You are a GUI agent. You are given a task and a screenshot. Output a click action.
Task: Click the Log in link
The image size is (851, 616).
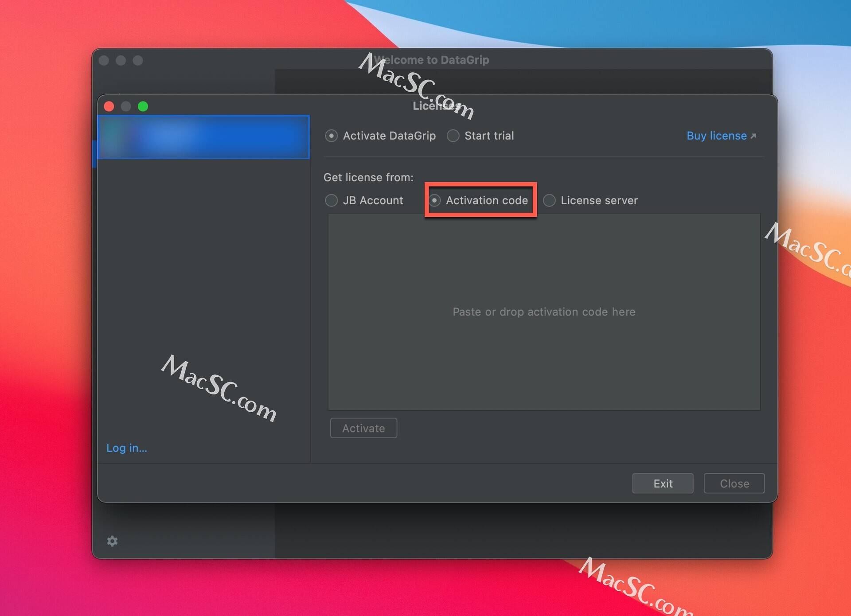click(x=128, y=448)
